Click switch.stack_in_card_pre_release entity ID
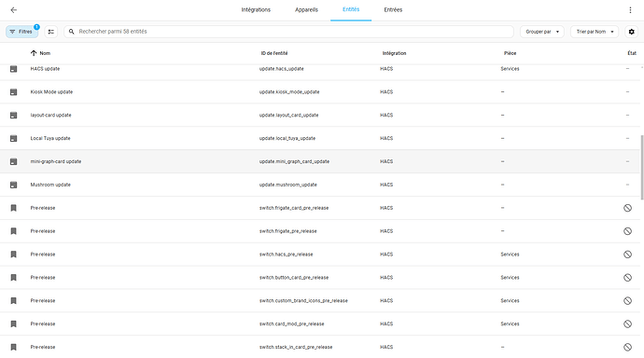The width and height of the screenshot is (644, 358). [x=296, y=347]
